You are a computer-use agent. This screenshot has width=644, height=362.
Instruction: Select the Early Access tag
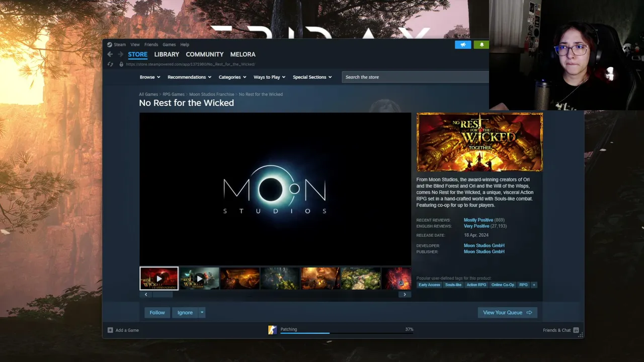(x=429, y=285)
